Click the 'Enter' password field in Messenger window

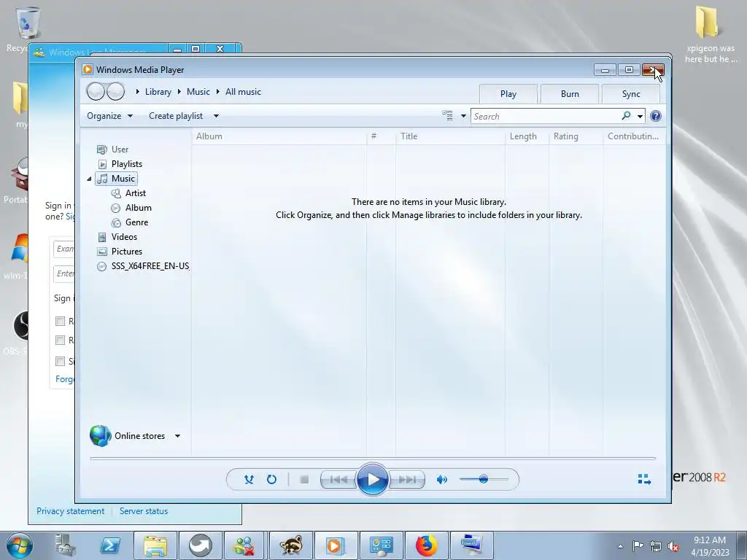point(64,273)
